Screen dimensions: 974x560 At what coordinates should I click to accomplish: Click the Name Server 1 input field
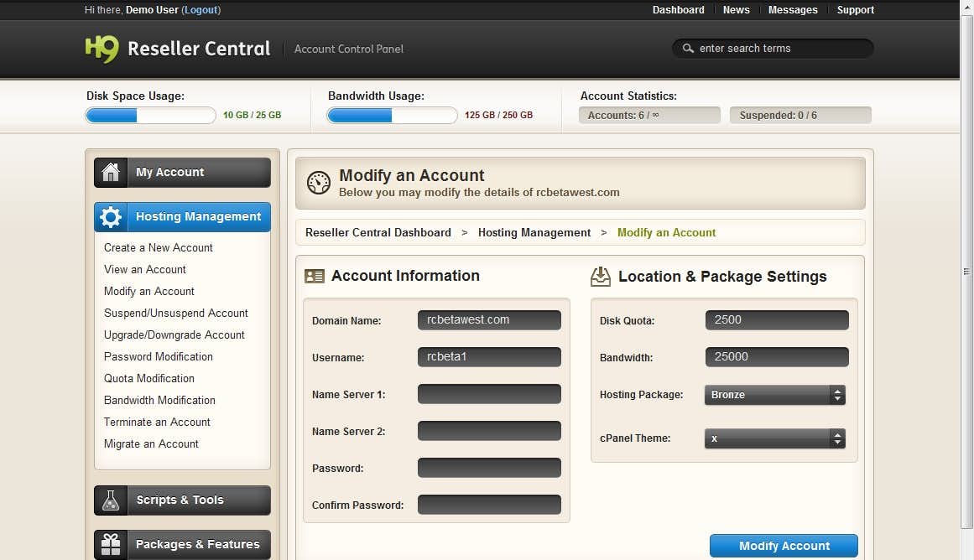coord(489,394)
